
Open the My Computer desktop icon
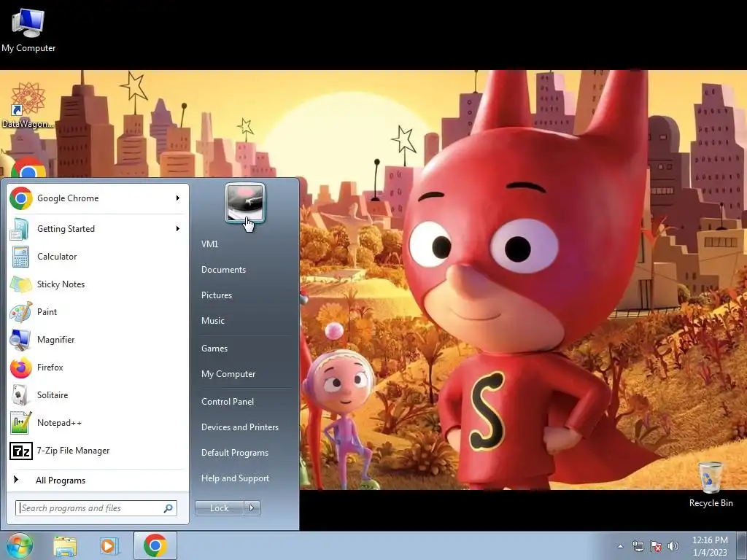(x=28, y=29)
